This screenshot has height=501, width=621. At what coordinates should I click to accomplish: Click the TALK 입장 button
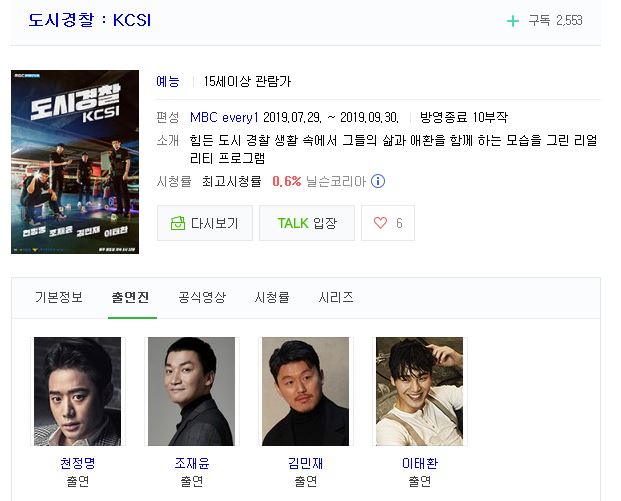click(x=307, y=223)
